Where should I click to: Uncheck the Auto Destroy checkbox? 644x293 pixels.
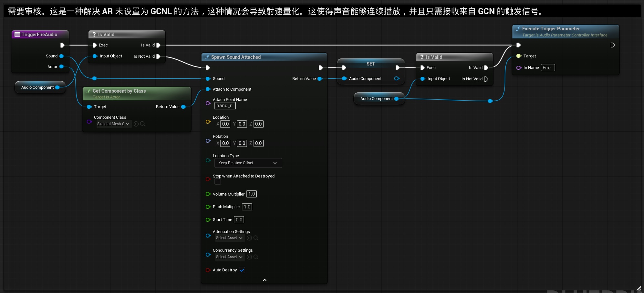coord(242,270)
